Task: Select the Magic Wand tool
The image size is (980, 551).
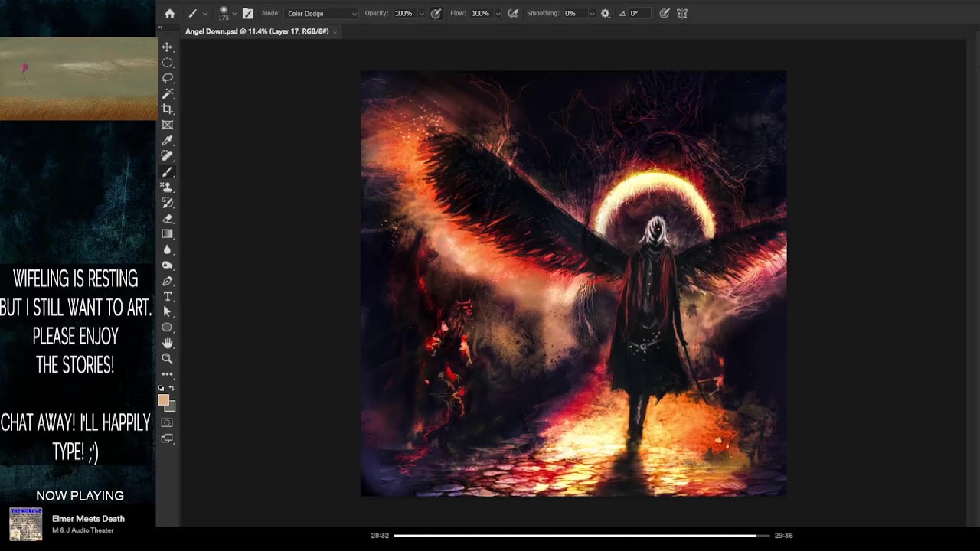Action: point(167,93)
